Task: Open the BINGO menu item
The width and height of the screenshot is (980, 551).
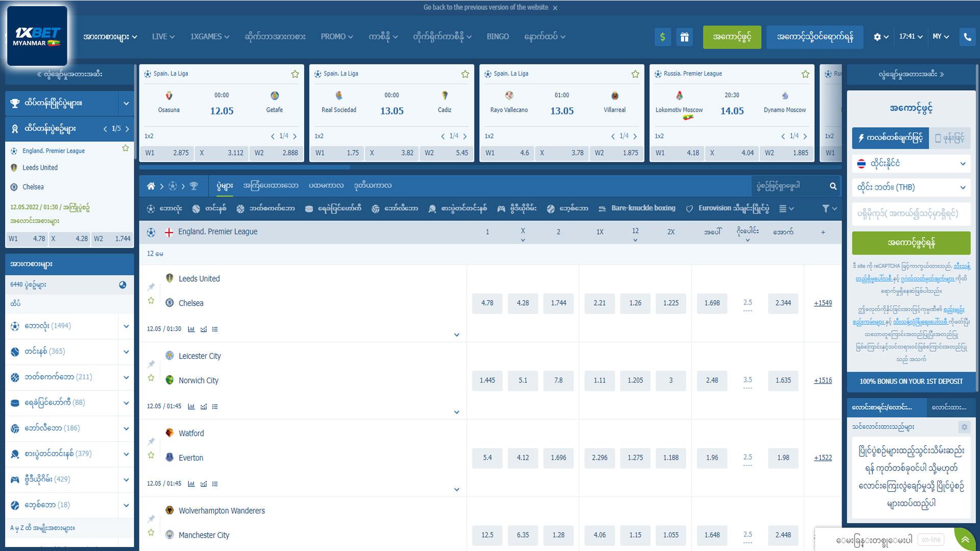Action: (x=498, y=37)
